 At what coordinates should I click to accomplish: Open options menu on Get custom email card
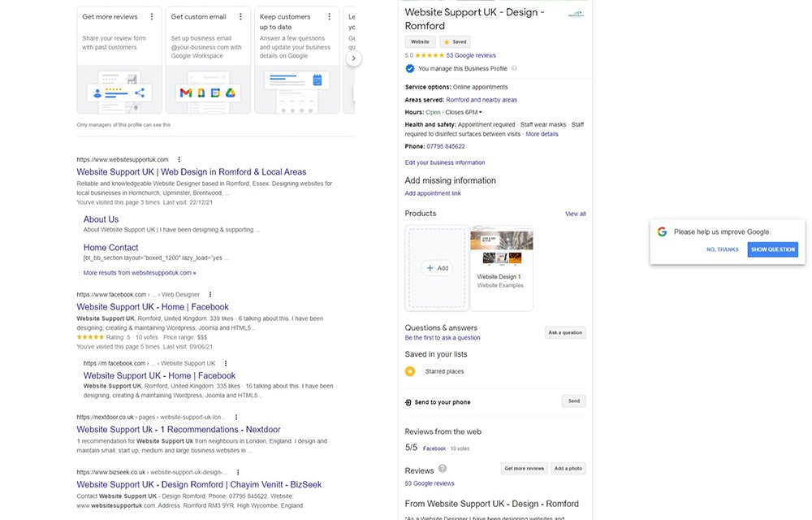(x=240, y=16)
